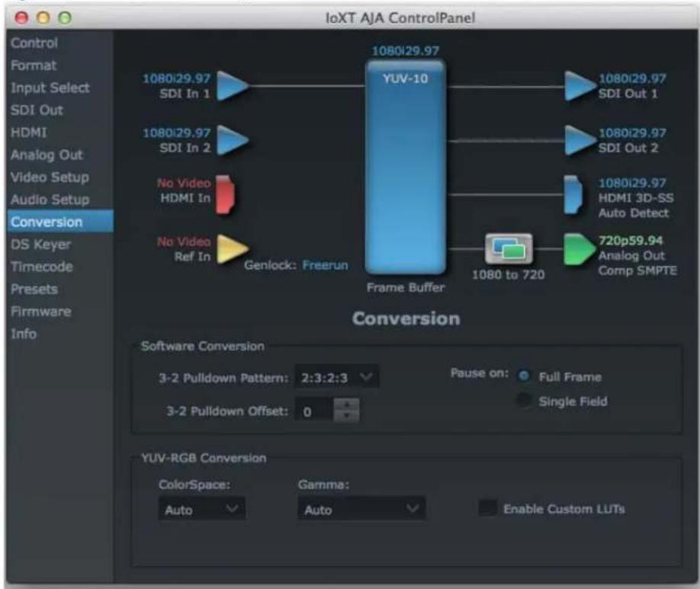Click the 3-2 Pulldown Offset value field
700x589 pixels.
314,411
